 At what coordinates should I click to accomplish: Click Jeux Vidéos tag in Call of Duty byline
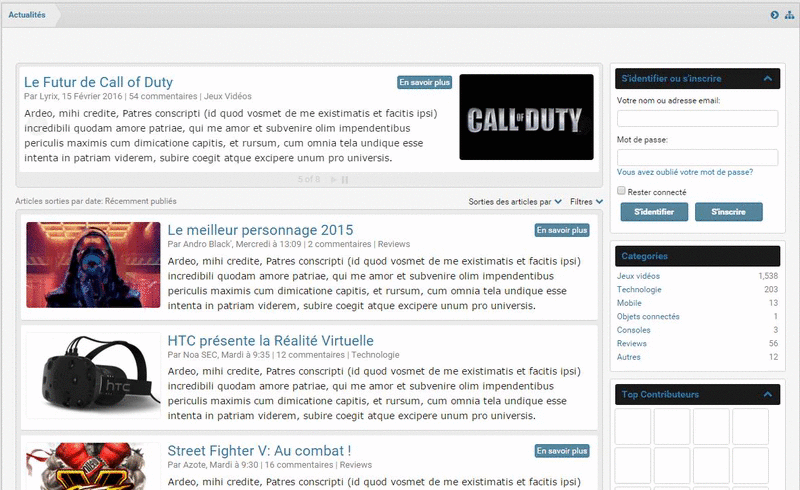(x=228, y=96)
